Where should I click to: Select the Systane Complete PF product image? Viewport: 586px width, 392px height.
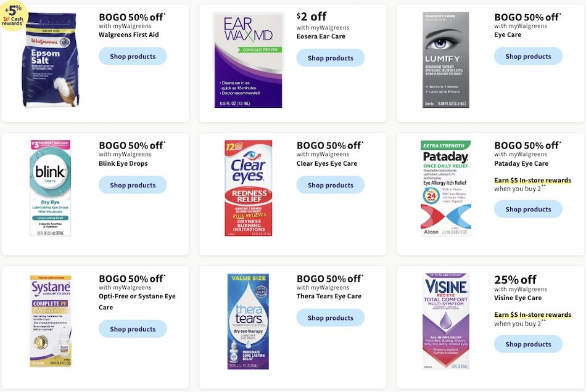pos(51,321)
